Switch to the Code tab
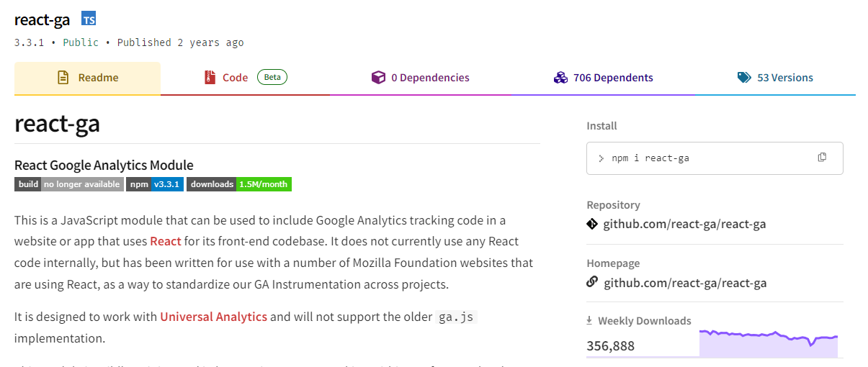The height and width of the screenshot is (367, 868). click(245, 78)
